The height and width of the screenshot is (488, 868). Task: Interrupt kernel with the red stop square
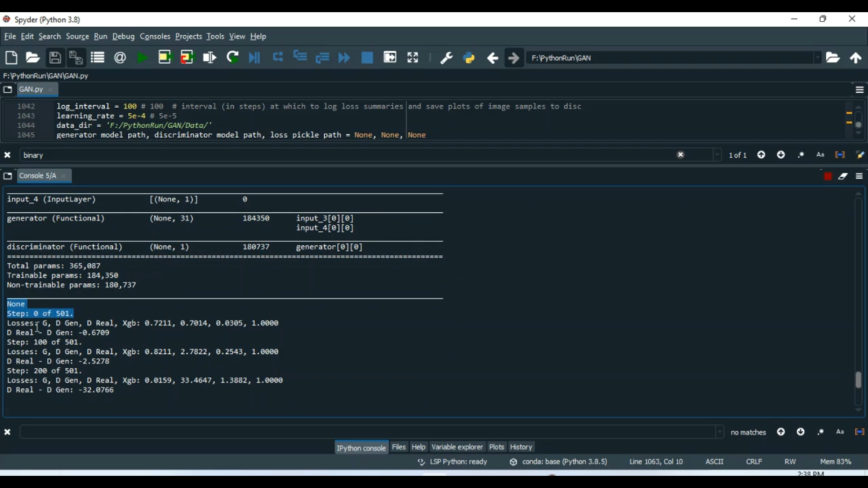827,176
